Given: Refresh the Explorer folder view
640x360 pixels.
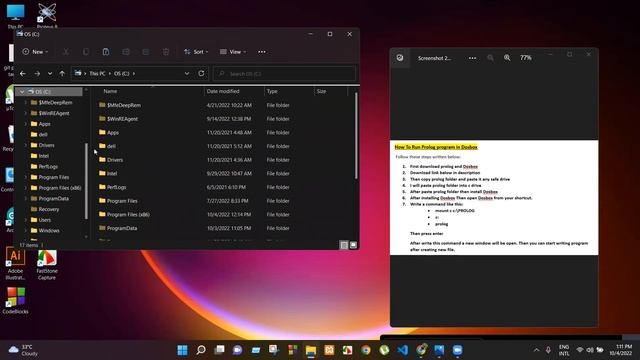Looking at the screenshot, I should (201, 73).
